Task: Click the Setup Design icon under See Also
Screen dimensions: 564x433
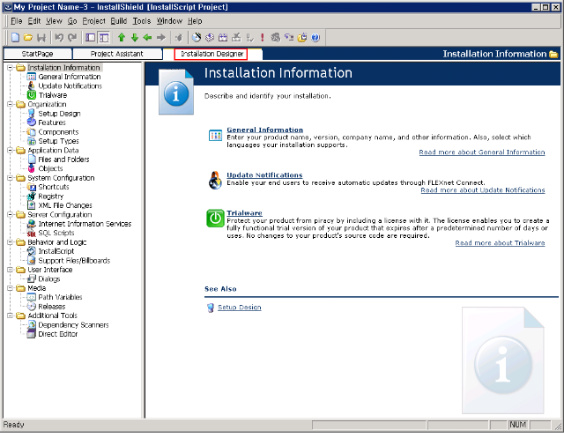Action: [210, 308]
